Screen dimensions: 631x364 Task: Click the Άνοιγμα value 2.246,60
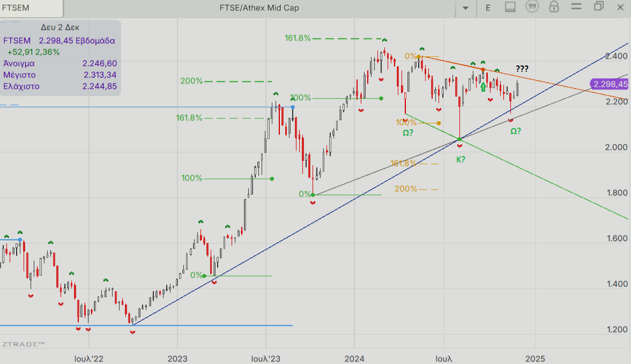point(99,64)
